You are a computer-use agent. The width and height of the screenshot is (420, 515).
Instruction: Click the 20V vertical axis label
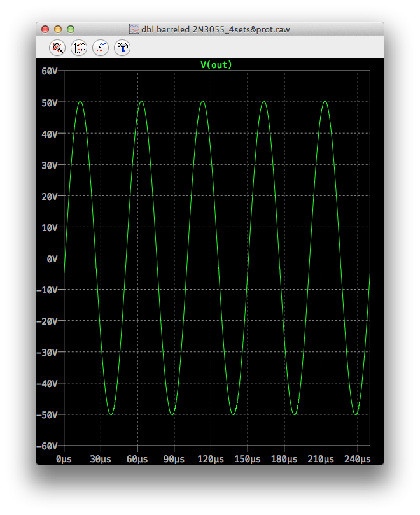(x=50, y=197)
